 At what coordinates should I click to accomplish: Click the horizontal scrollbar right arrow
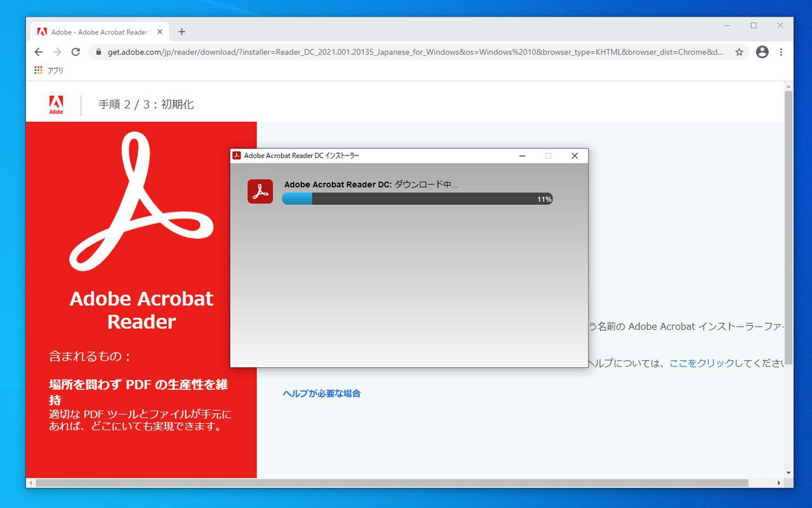click(780, 483)
